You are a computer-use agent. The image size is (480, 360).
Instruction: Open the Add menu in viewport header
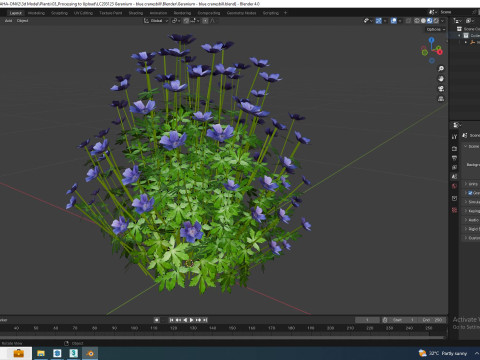point(8,21)
